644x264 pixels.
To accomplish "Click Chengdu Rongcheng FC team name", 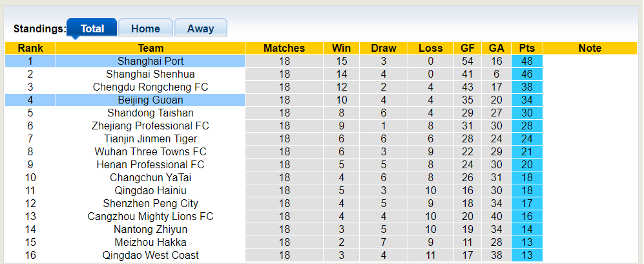I will click(151, 87).
